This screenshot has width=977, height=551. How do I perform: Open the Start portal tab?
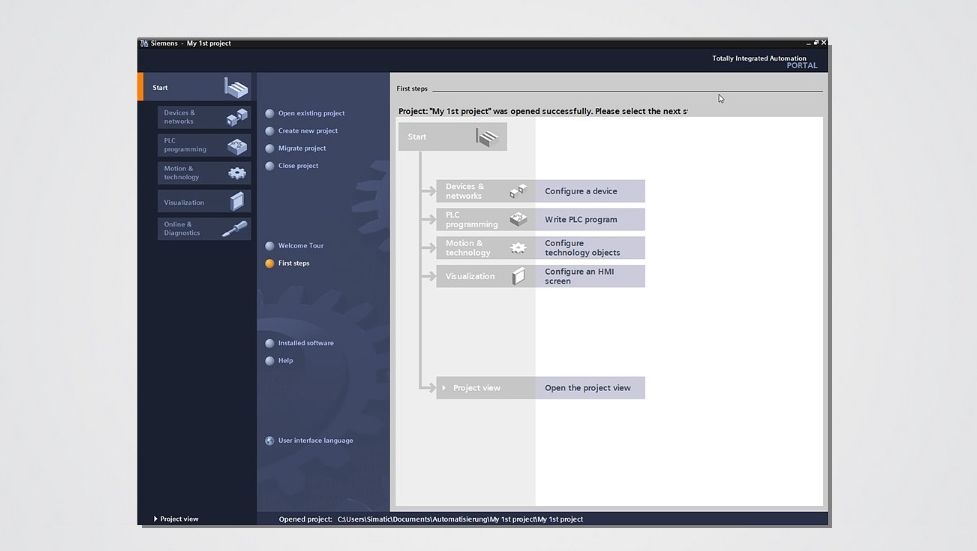[194, 87]
